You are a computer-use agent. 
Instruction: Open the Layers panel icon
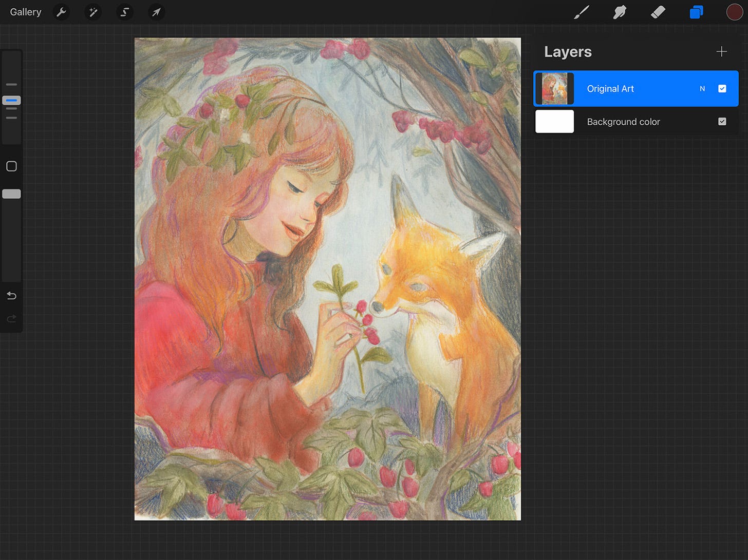point(696,12)
